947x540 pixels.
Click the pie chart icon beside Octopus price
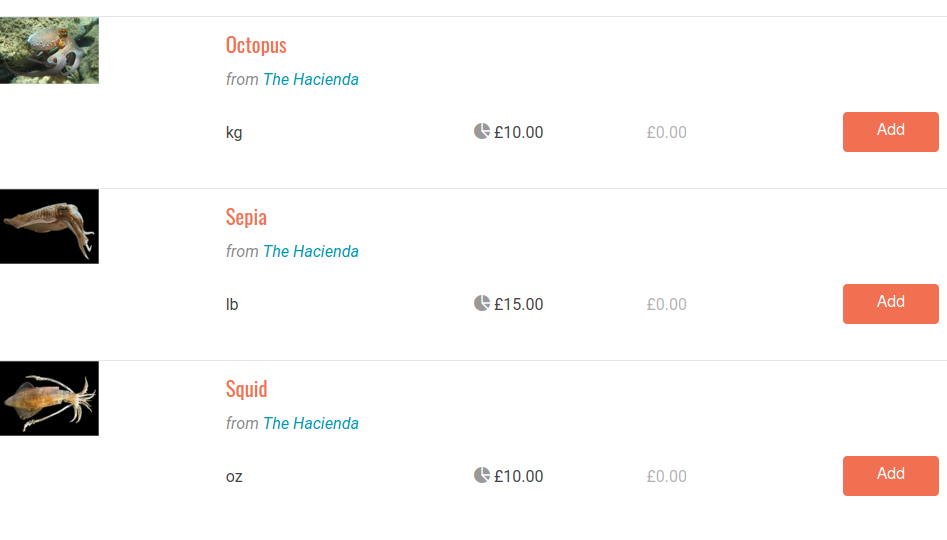tap(482, 131)
